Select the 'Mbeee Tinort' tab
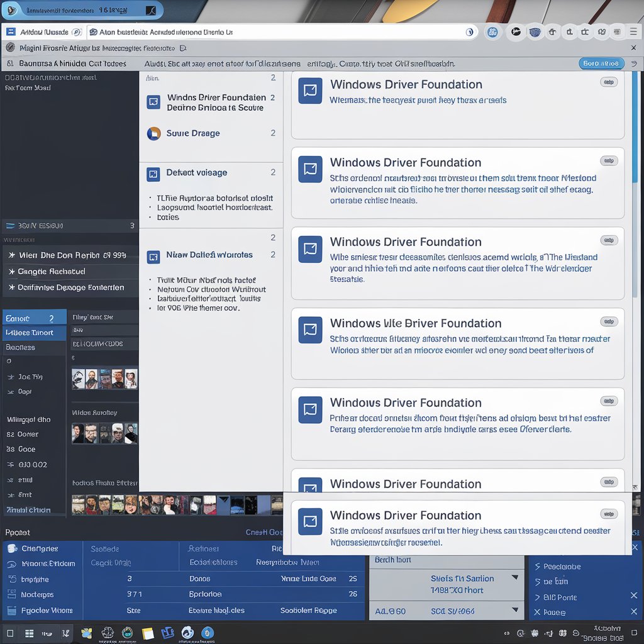 coord(35,333)
